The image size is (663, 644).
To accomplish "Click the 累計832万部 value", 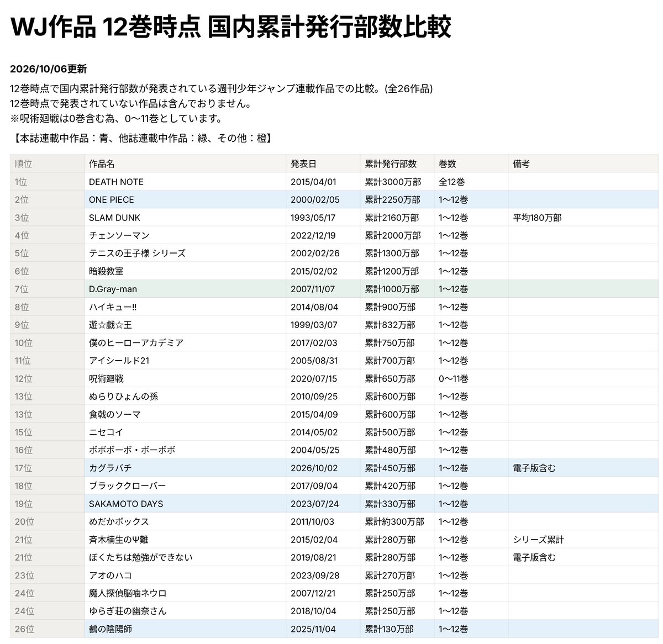I will click(x=390, y=325).
